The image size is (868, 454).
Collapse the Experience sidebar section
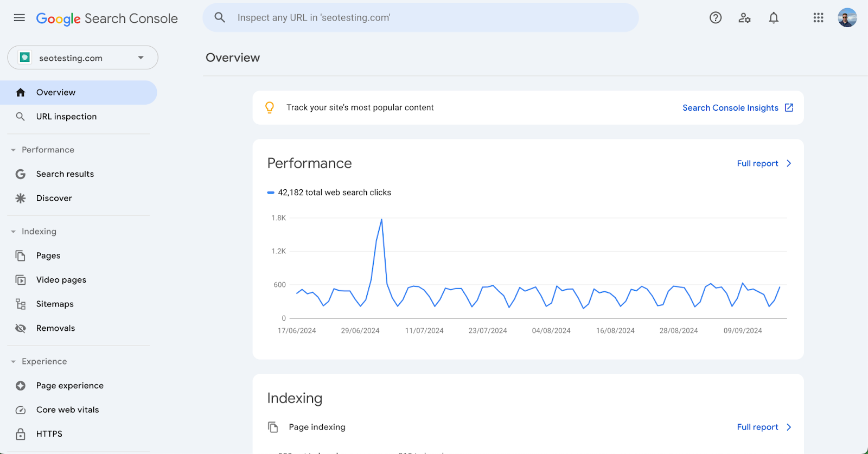click(x=13, y=362)
